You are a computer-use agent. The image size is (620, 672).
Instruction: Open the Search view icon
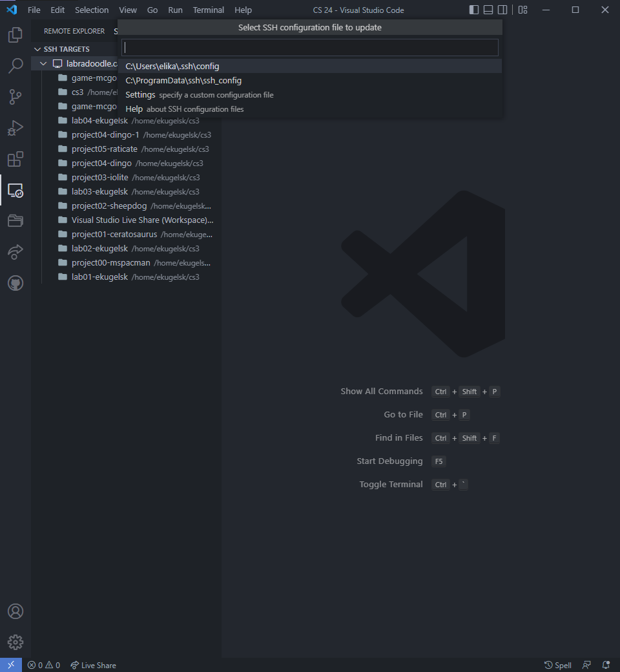point(15,65)
